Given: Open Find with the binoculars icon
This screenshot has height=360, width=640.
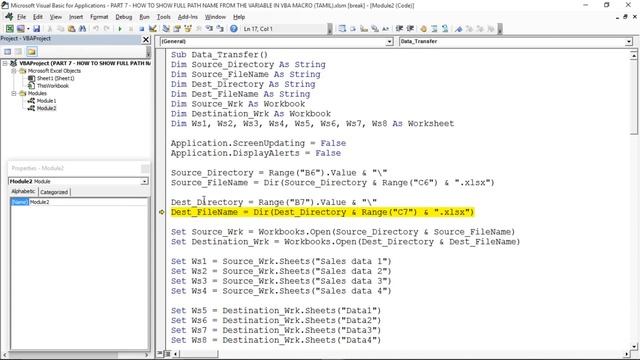Looking at the screenshot, I should click(82, 29).
